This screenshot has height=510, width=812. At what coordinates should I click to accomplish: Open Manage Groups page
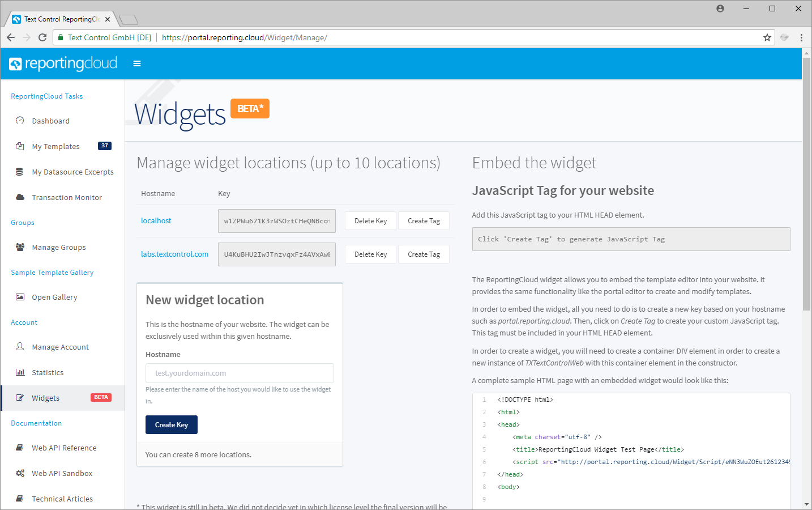(x=59, y=247)
